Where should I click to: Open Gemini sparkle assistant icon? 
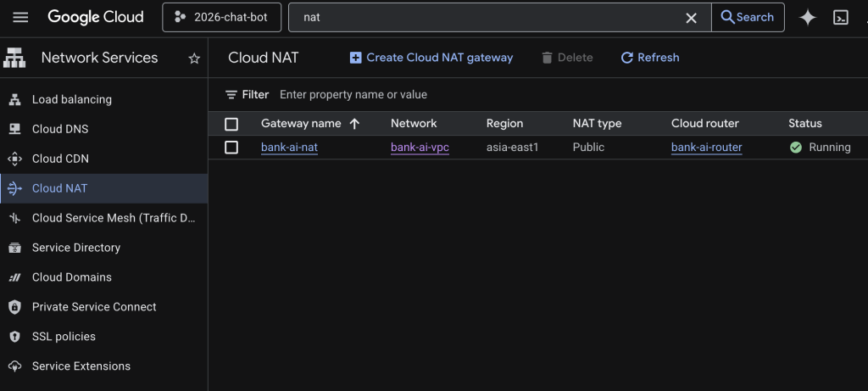[x=808, y=18]
